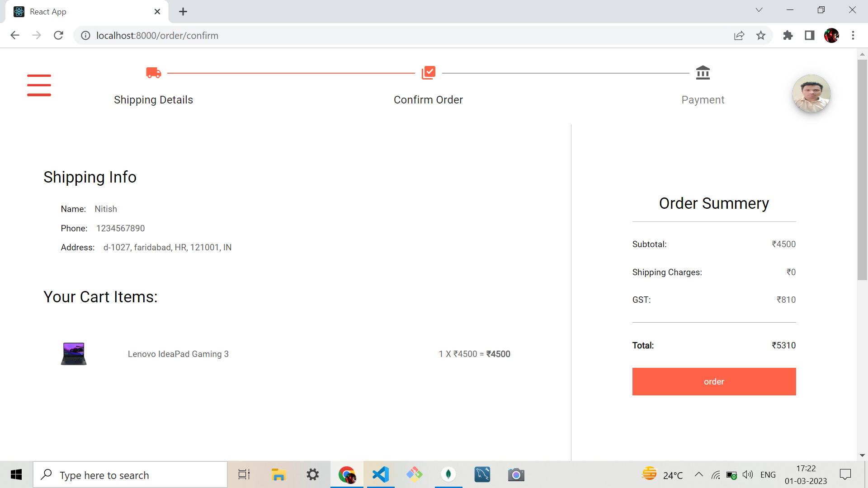The width and height of the screenshot is (868, 488).
Task: Launch VS Code from the taskbar
Action: (380, 474)
